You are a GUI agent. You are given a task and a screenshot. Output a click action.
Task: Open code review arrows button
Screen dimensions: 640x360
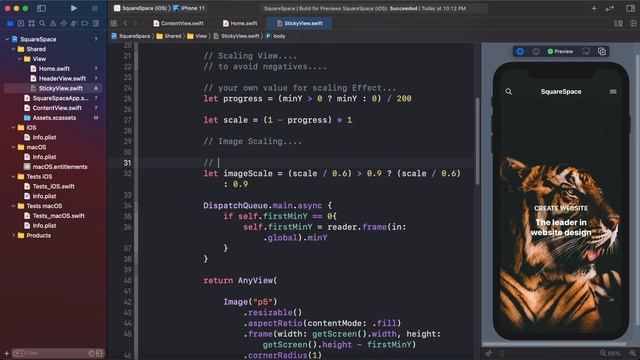coord(610,8)
